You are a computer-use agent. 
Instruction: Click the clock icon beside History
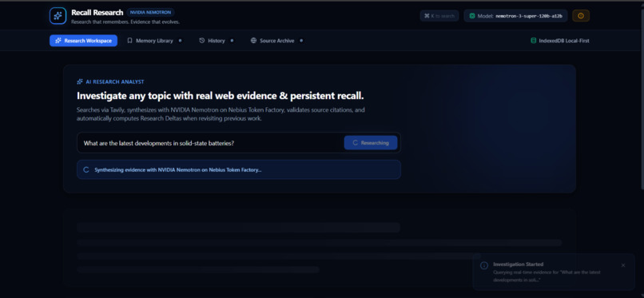(202, 41)
